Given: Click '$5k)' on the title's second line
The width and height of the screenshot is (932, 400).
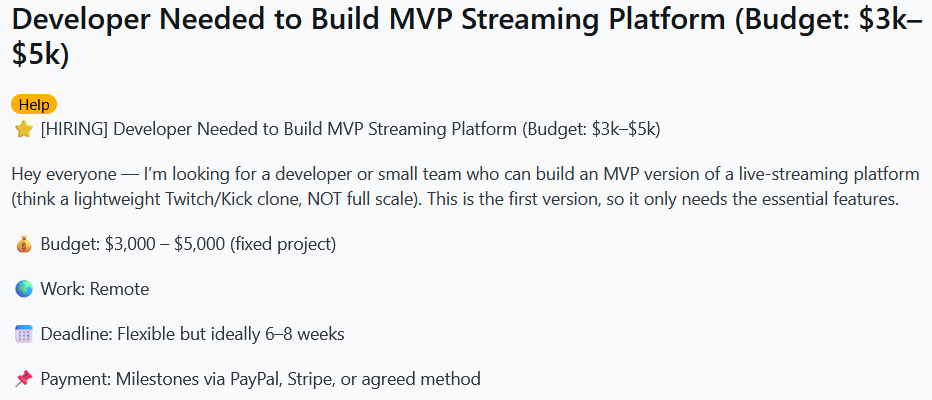Looking at the screenshot, I should (x=40, y=55).
